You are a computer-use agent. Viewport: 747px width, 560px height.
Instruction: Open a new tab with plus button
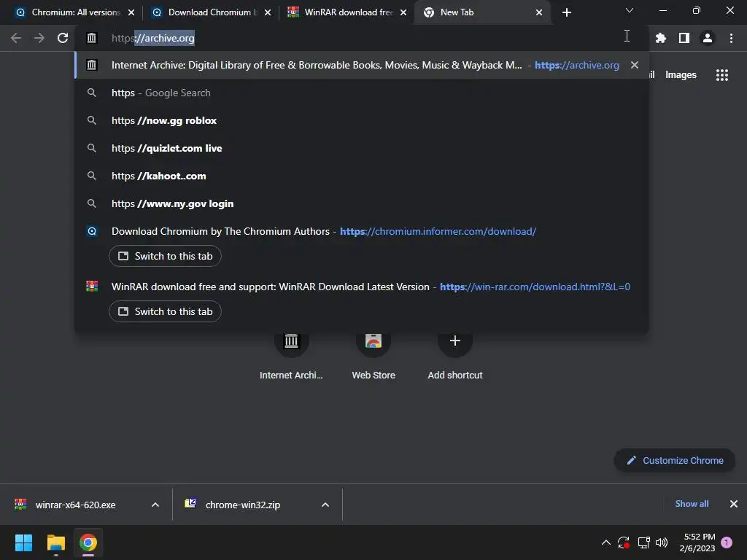566,12
